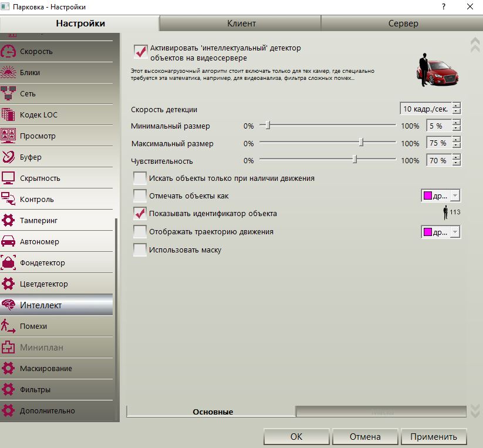Click the Просмотр monitor grid icon
The height and width of the screenshot is (448, 483).
pyautogui.click(x=8, y=136)
